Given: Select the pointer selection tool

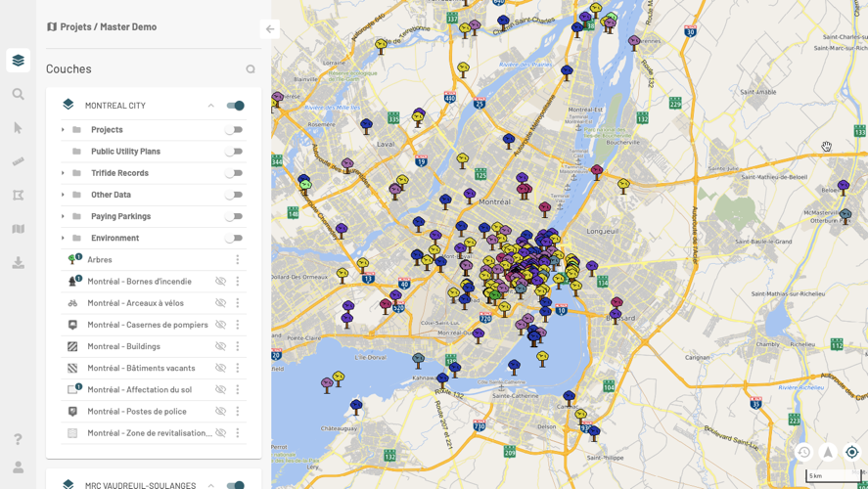Looking at the screenshot, I should 18,128.
